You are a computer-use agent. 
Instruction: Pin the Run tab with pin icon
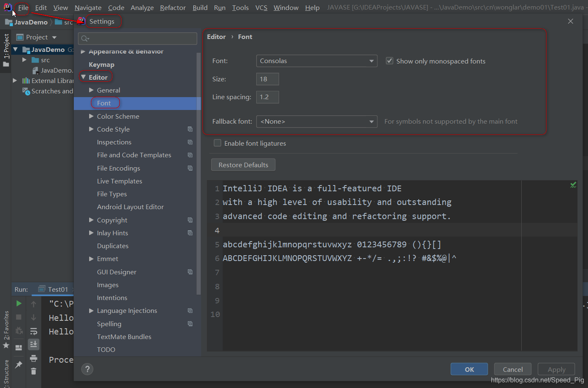tap(19, 364)
